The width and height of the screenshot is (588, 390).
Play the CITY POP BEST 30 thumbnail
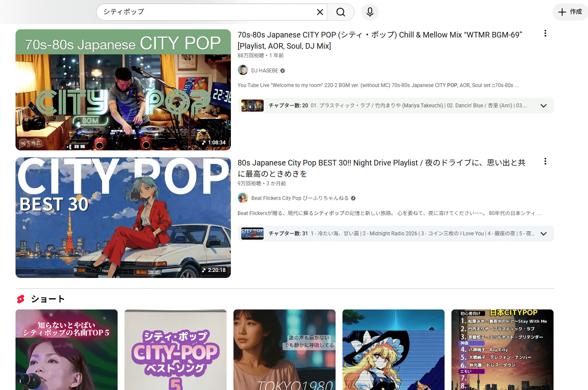click(123, 218)
